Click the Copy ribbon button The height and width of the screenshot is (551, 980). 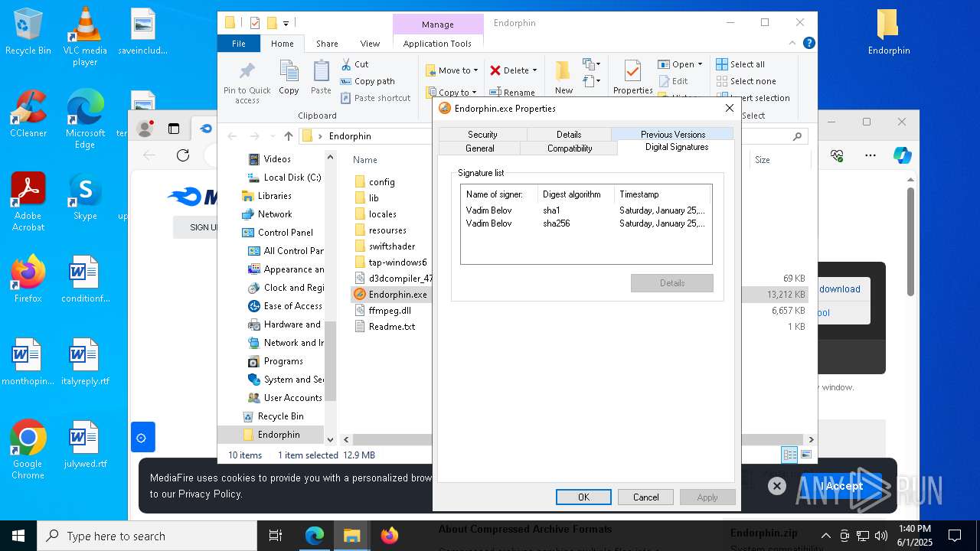click(x=289, y=78)
